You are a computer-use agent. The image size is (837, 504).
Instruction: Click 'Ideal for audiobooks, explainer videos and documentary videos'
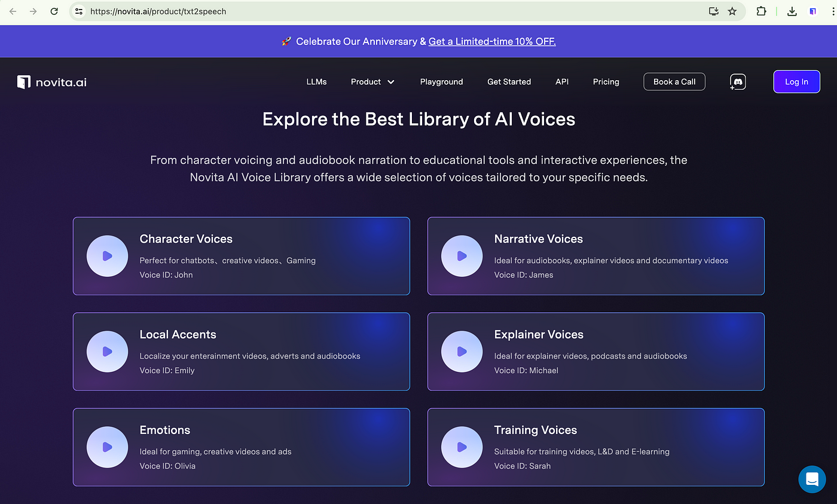click(x=611, y=261)
